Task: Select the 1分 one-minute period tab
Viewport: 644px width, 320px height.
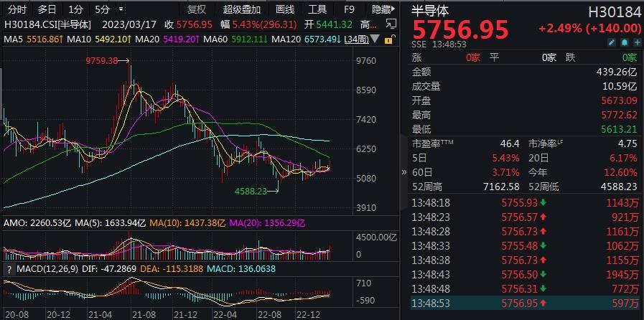Action: tap(75, 9)
